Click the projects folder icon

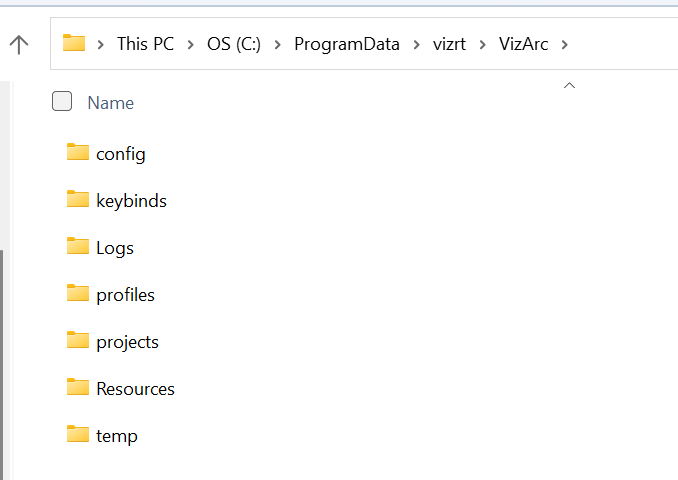pyautogui.click(x=78, y=341)
